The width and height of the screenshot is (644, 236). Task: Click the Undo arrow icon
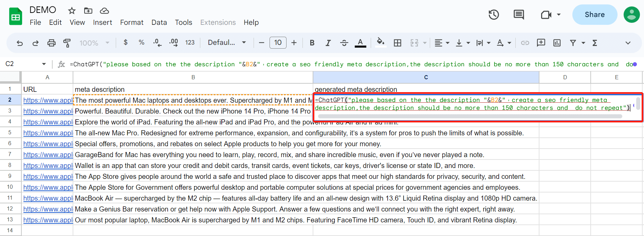click(x=20, y=43)
